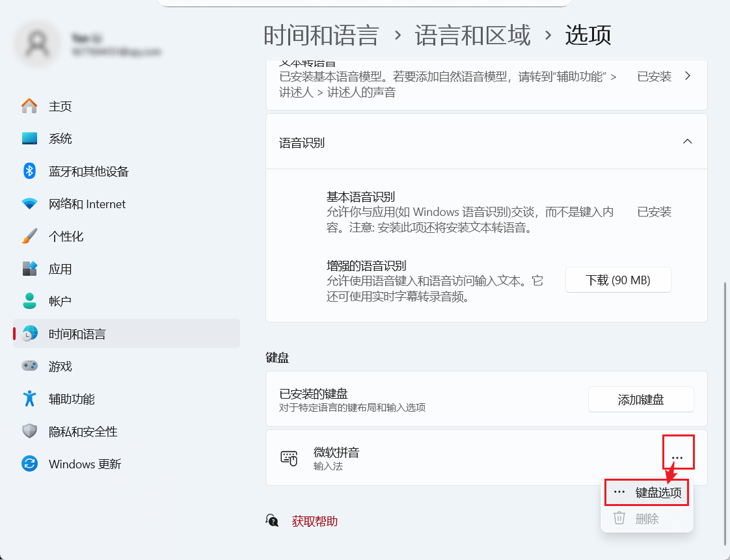The width and height of the screenshot is (730, 560).
Task: Navigate to 时间和语言 breadcrumb
Action: (321, 35)
